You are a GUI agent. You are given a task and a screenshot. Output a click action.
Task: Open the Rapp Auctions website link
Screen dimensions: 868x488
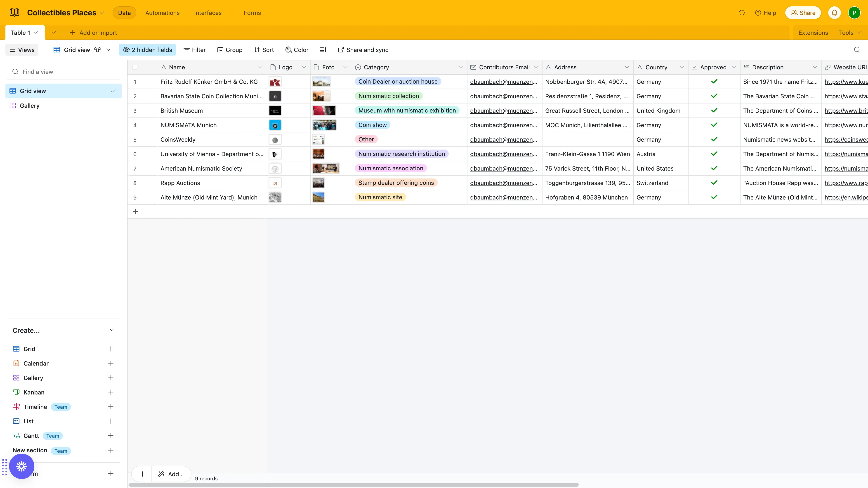[846, 183]
